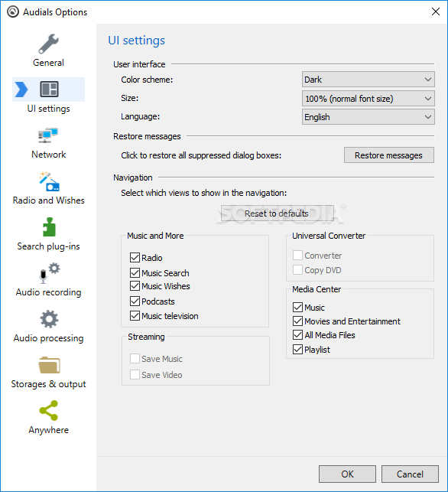Click the green Search plug-ins puzzle icon
Image resolution: width=448 pixels, height=492 pixels.
[49, 226]
